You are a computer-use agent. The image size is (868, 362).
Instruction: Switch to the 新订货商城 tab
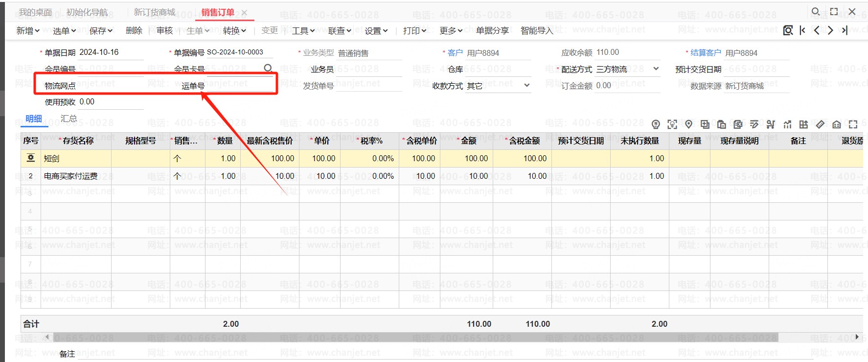click(x=155, y=12)
